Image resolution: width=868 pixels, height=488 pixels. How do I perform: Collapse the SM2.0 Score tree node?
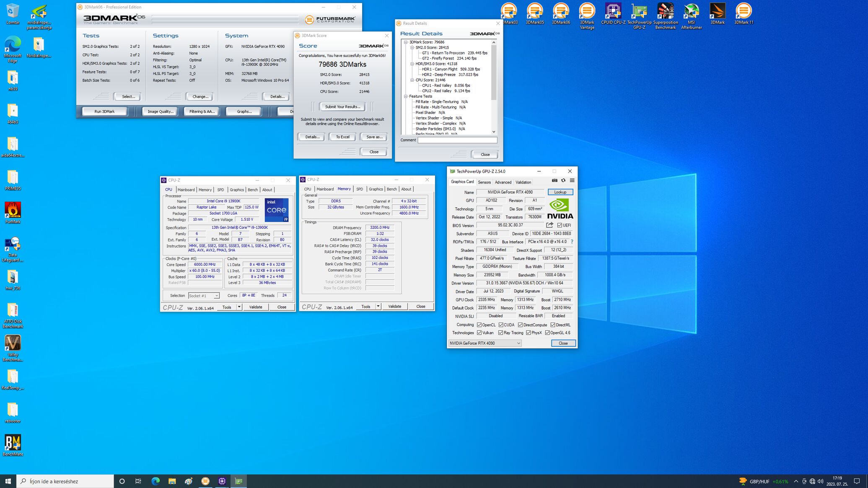412,47
